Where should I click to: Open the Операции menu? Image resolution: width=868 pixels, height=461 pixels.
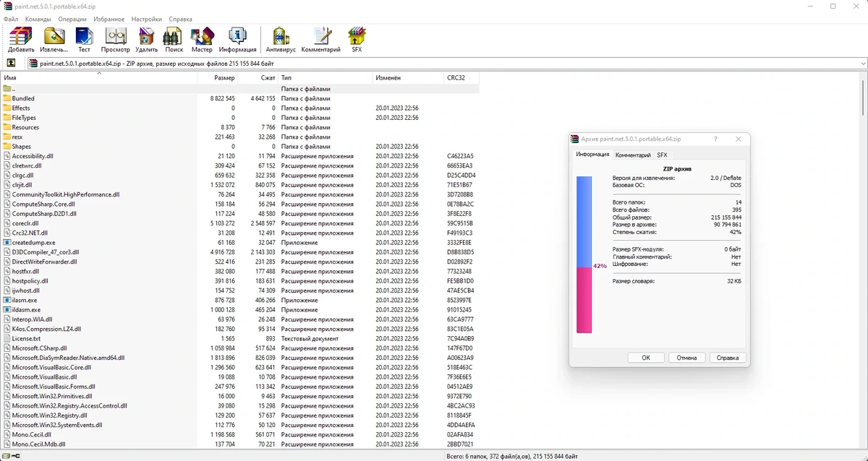pos(72,19)
